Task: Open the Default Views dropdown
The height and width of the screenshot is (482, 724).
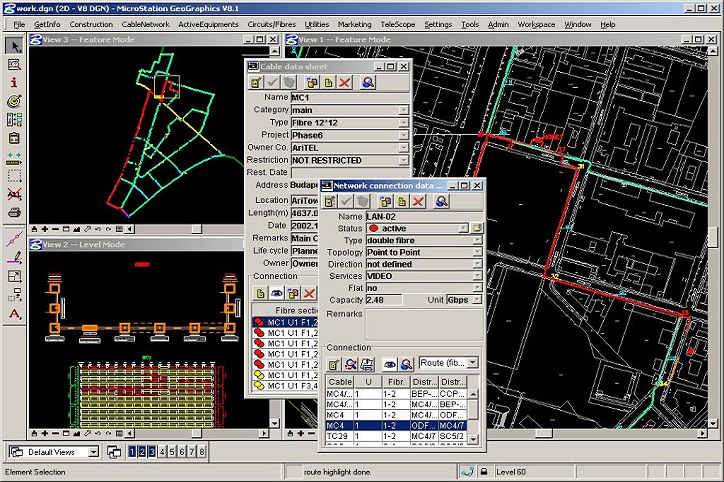Action: click(x=93, y=452)
